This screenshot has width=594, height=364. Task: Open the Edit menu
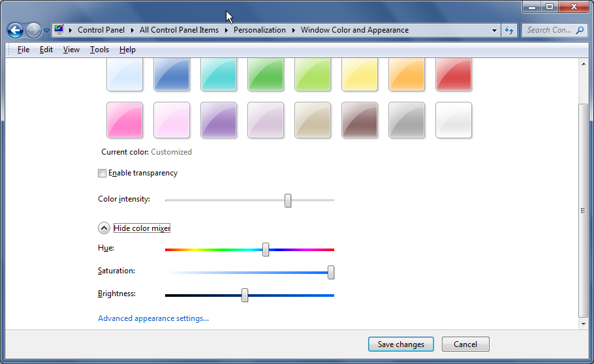click(46, 50)
